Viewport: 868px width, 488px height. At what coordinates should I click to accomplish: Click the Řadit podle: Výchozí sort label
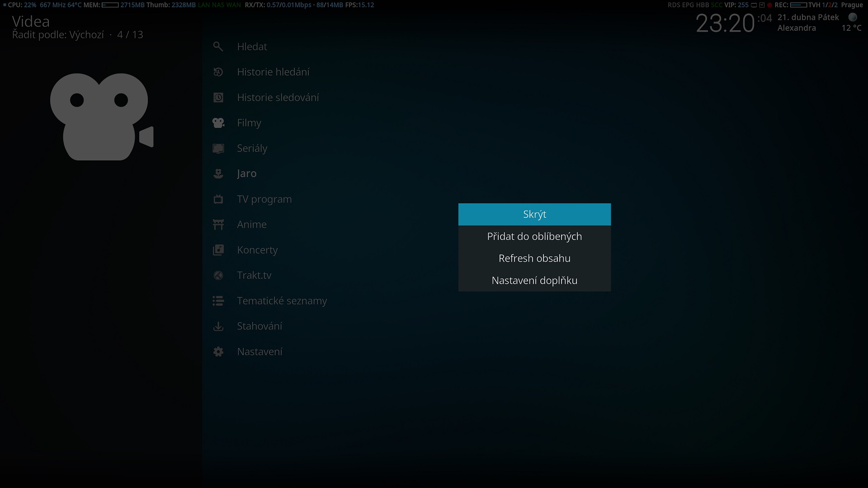pyautogui.click(x=58, y=35)
